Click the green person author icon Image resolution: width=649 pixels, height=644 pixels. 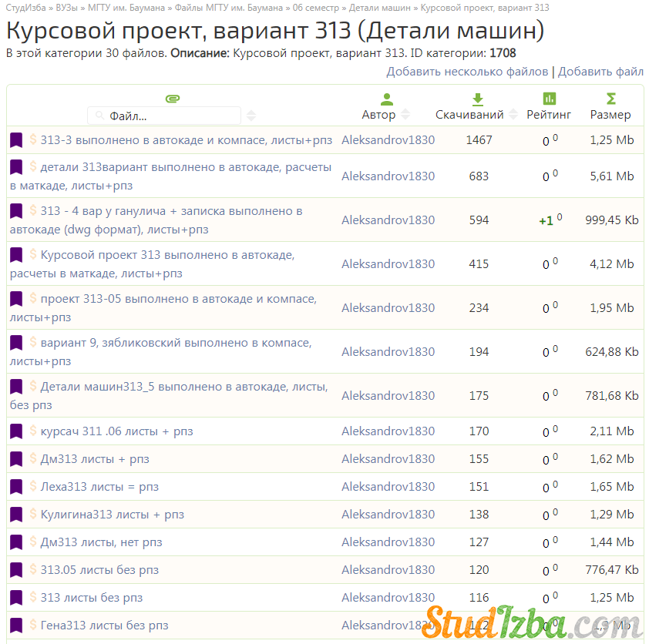click(387, 99)
